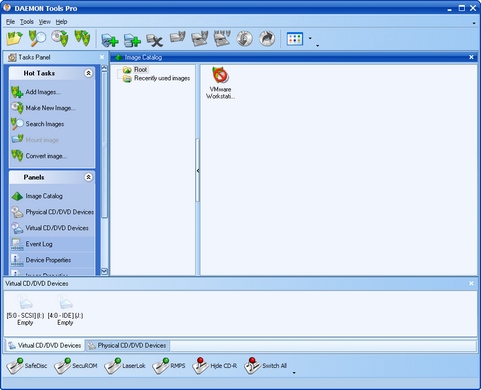Open the Tools menu
The height and width of the screenshot is (390, 481).
coord(27,22)
